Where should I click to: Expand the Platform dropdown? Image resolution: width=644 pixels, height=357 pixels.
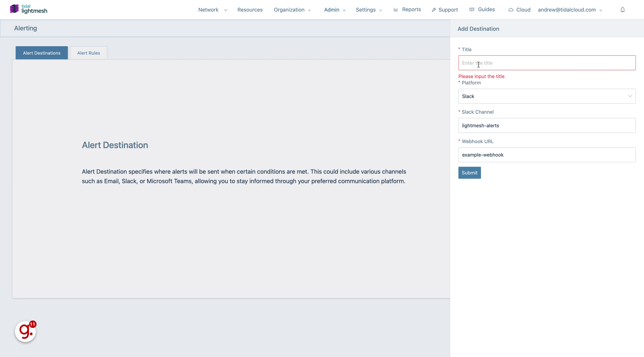[547, 96]
